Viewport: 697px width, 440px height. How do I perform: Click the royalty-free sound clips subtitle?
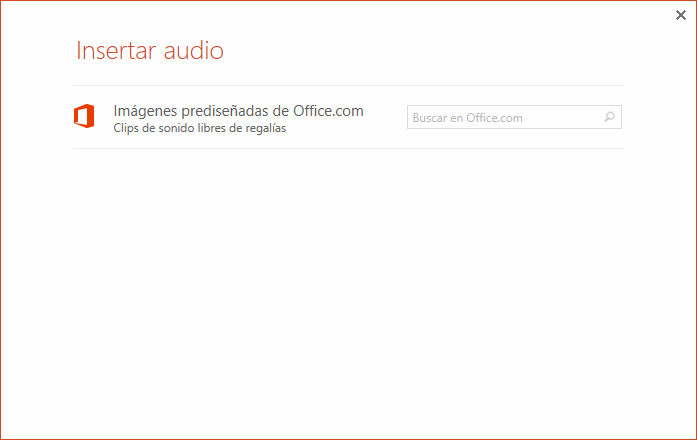[200, 128]
